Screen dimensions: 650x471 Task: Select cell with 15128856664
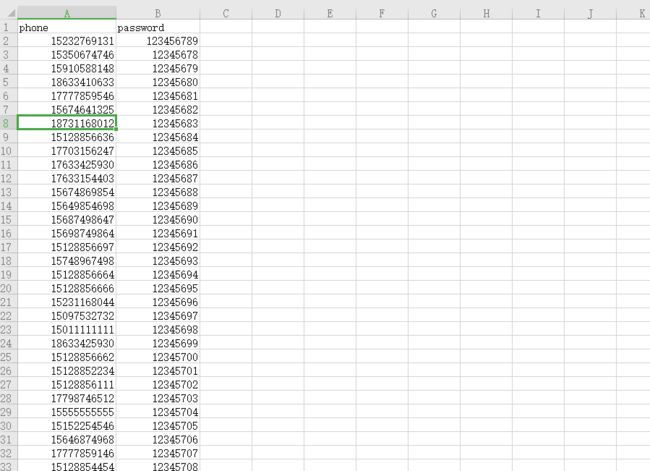pos(67,274)
